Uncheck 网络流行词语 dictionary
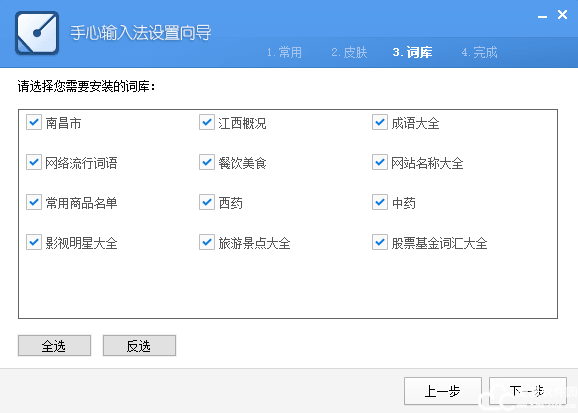Screen dimensions: 578x413 click(x=34, y=162)
